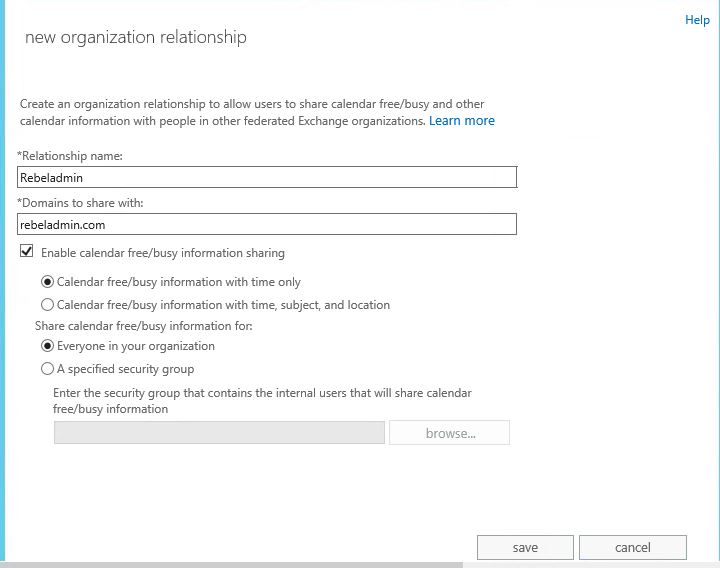Click the security group text box

(219, 433)
